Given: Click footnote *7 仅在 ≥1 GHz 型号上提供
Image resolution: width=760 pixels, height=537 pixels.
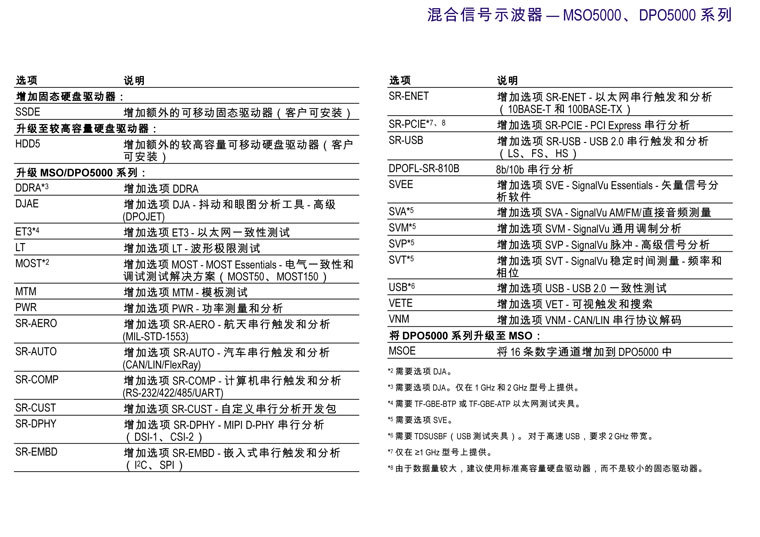Looking at the screenshot, I should pos(440,452).
